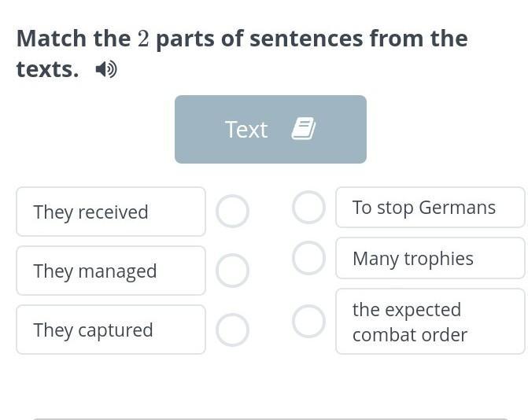
Task: Choose the "They captured" card
Action: pyautogui.click(x=111, y=330)
